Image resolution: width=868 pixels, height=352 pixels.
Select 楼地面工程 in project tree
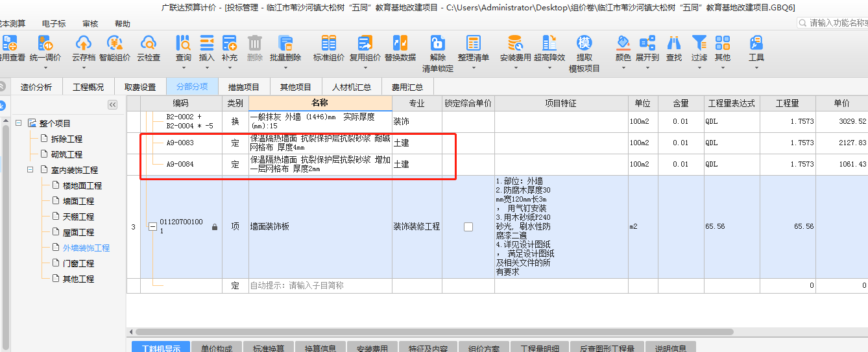pos(82,185)
